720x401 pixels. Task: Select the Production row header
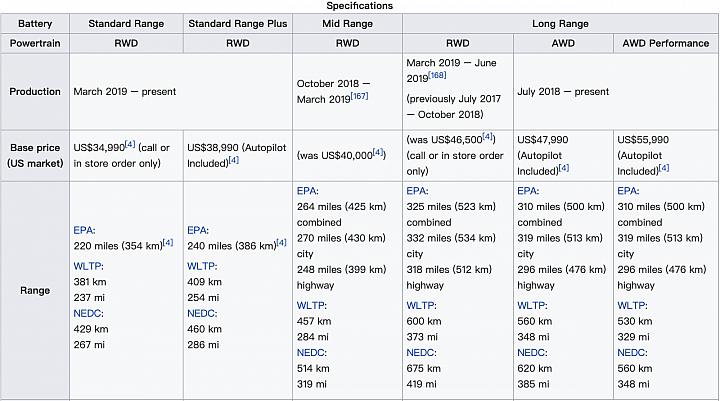pyautogui.click(x=35, y=91)
